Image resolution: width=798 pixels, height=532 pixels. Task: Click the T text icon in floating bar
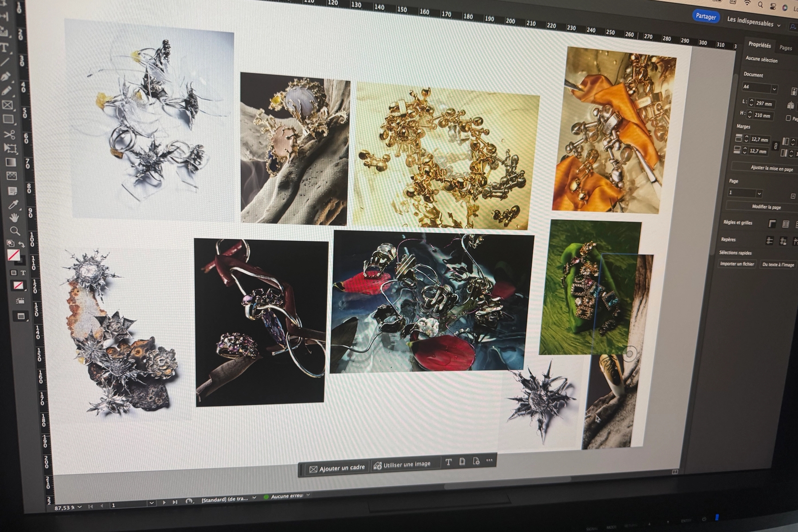pos(448,462)
